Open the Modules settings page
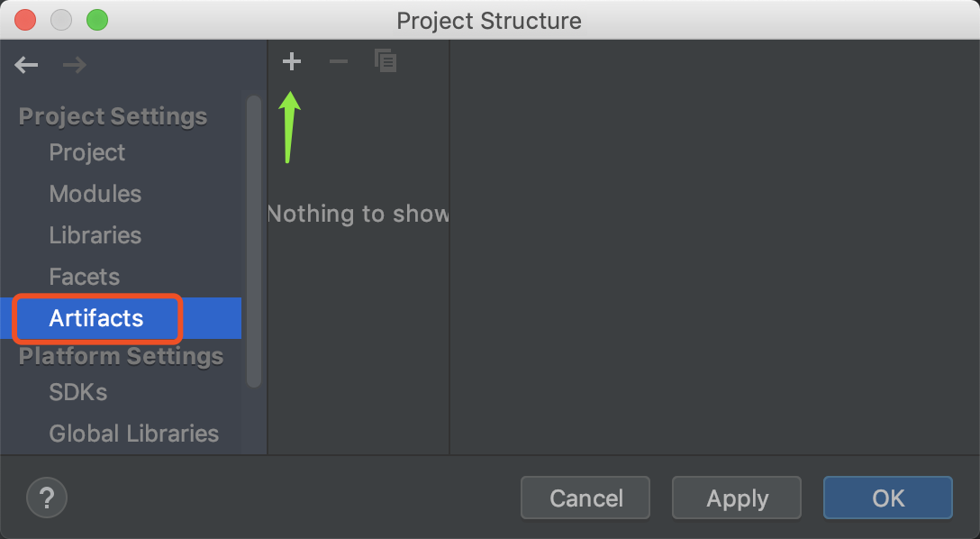The width and height of the screenshot is (980, 539). pyautogui.click(x=95, y=194)
